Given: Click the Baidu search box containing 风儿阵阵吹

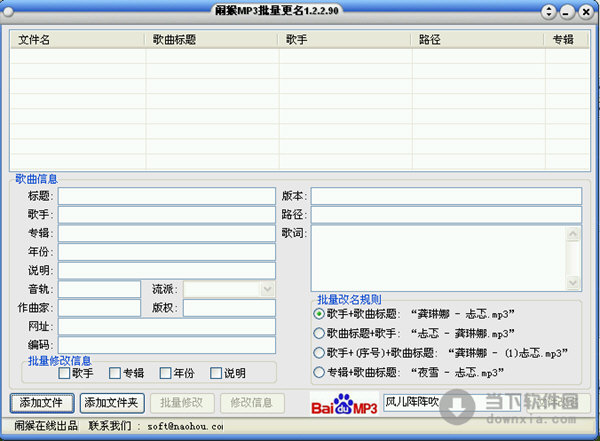Looking at the screenshot, I should [x=452, y=403].
